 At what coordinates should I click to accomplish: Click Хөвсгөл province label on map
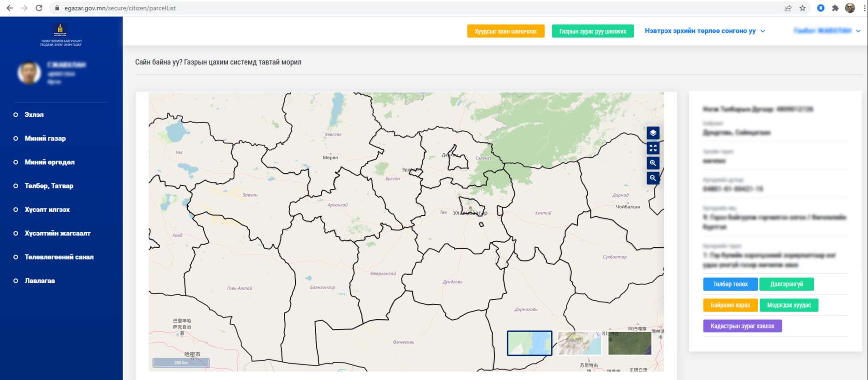point(333,135)
